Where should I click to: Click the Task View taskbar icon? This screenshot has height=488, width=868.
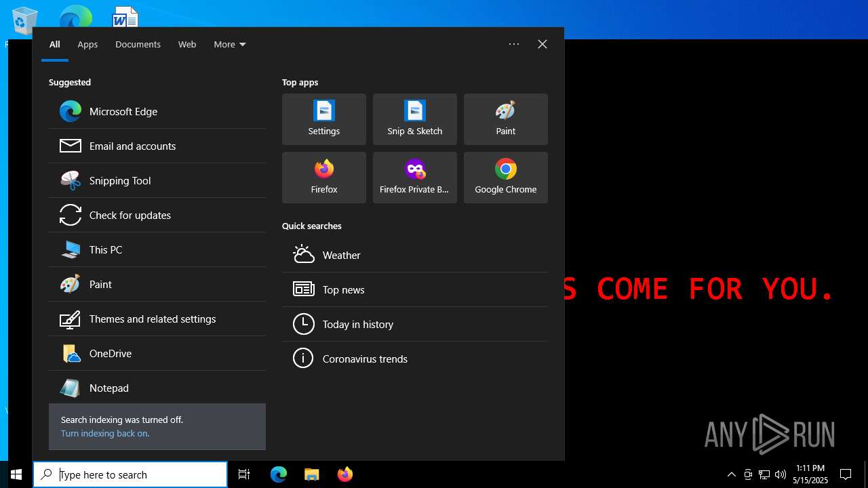[x=244, y=474]
